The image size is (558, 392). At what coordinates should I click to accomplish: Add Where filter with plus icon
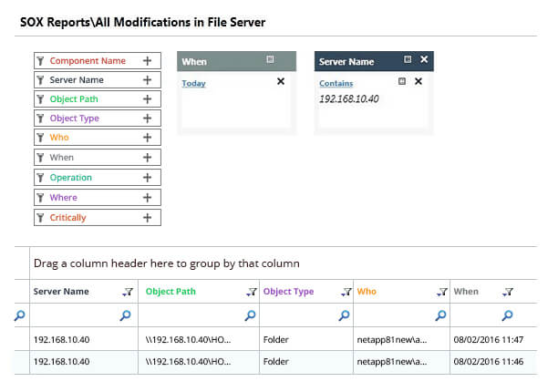[x=148, y=198]
